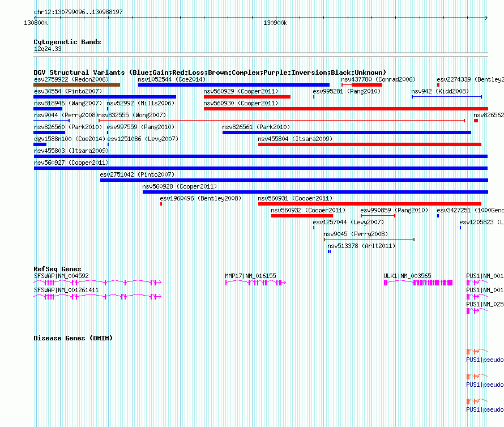Select nsv560932 (Cooper2011) red bar

302,216
